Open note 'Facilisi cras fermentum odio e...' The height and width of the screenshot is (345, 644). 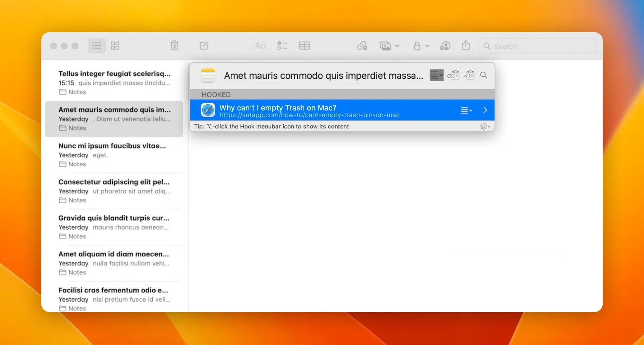pos(114,299)
